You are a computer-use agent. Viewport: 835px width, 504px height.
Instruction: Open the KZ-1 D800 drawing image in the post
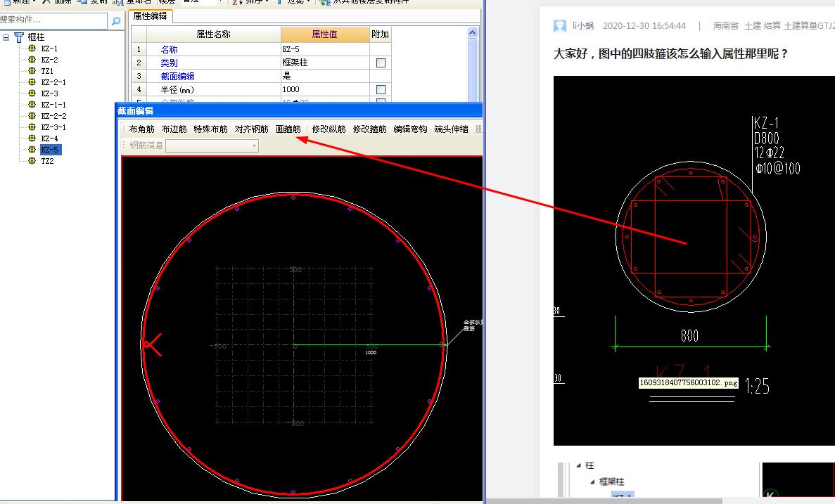click(694, 260)
